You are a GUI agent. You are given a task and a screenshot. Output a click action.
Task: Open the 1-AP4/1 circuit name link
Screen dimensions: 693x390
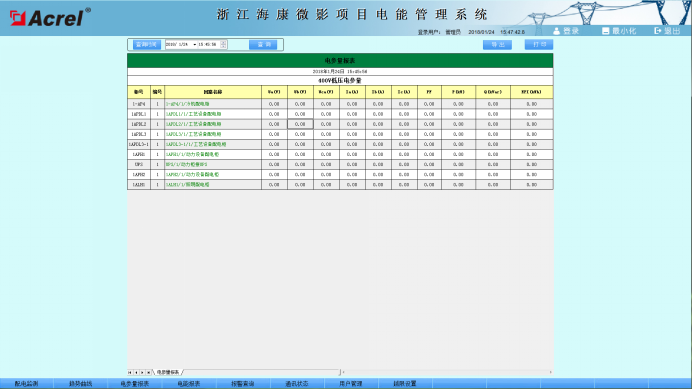click(x=188, y=104)
